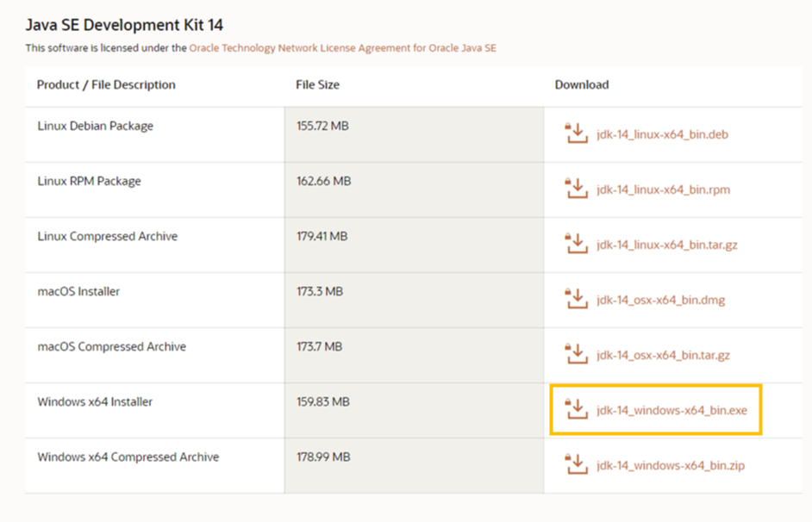Click the File Size column header

(317, 84)
